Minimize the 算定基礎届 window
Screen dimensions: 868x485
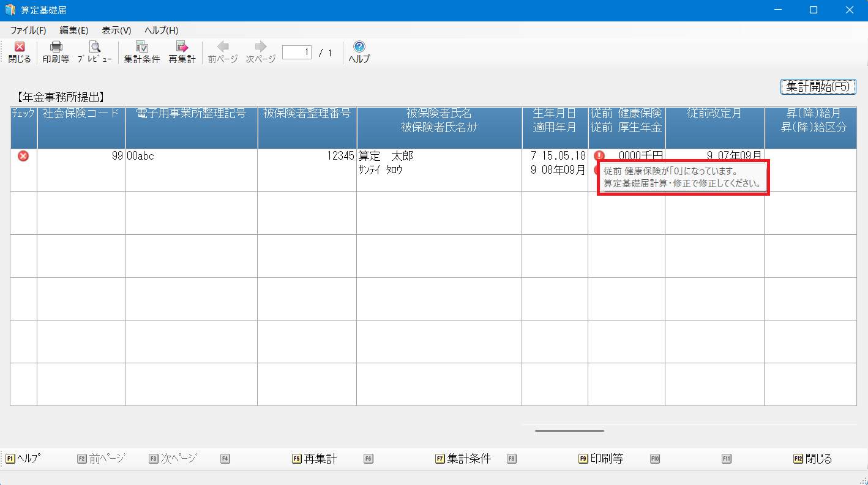778,10
